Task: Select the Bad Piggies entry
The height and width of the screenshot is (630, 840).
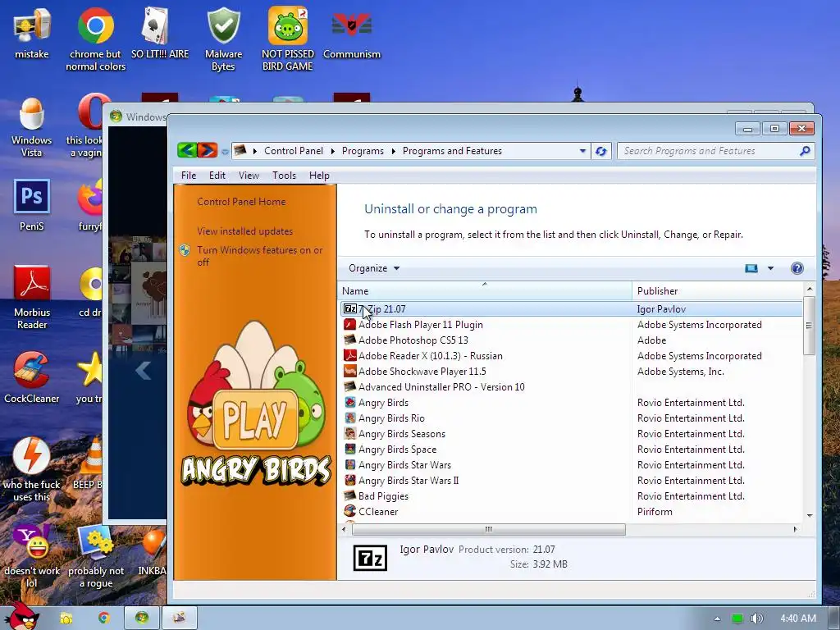Action: (x=572, y=496)
